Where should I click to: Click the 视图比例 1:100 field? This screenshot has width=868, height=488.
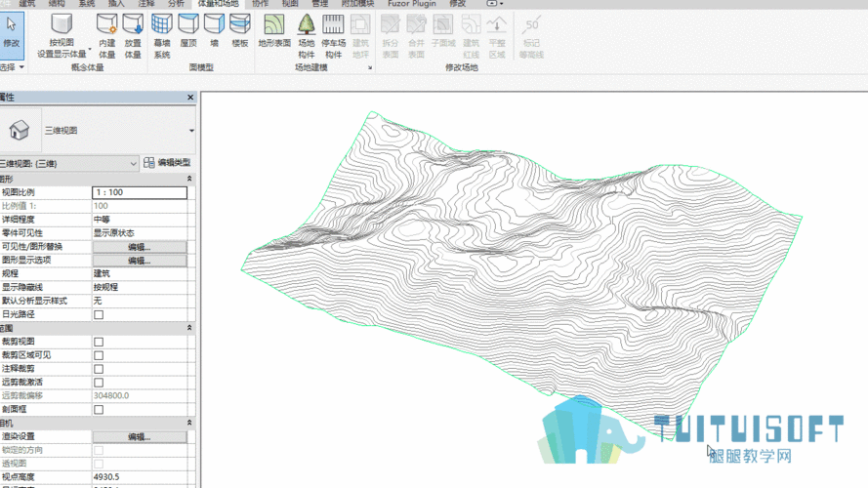[139, 192]
